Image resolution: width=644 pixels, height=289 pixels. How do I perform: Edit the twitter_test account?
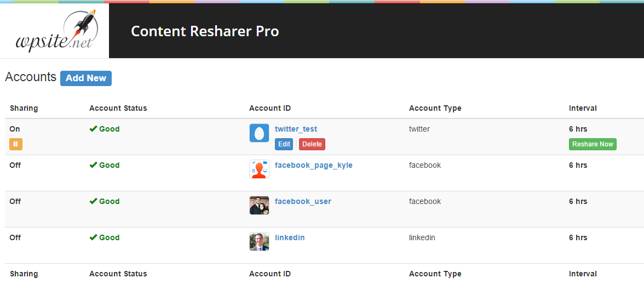click(x=284, y=144)
